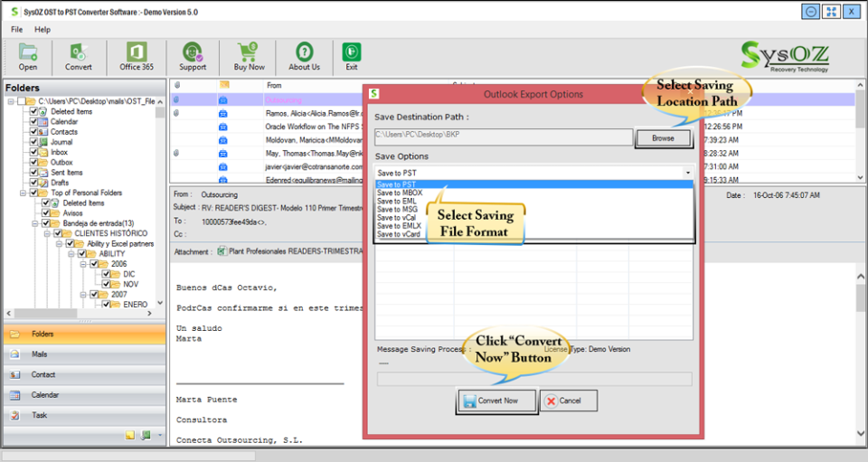Click the red Cancel cross icon
This screenshot has width=868, height=462.
click(551, 401)
